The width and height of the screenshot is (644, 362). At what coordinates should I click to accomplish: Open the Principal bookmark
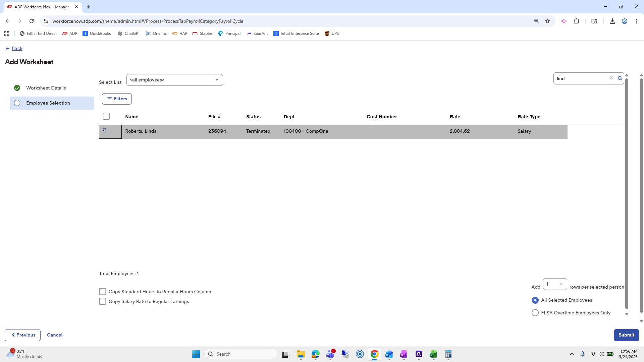click(229, 34)
